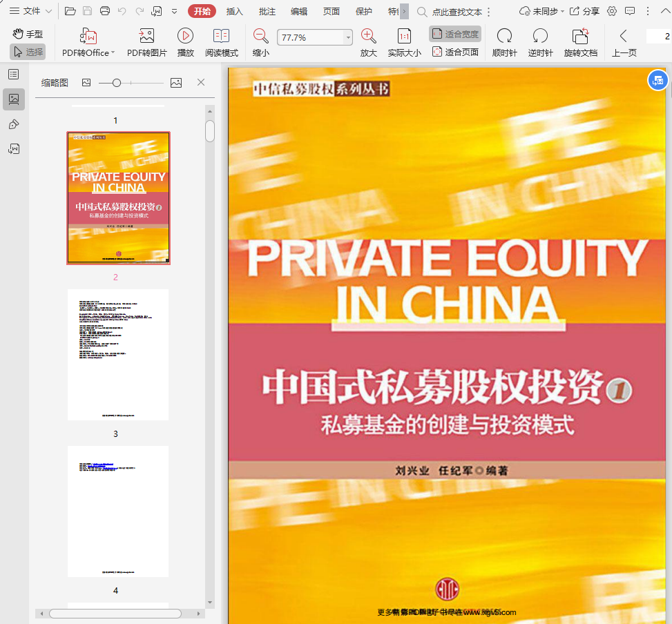Screen dimensions: 672x624
Task: Activate the 手型 hand tool
Action: (x=28, y=34)
